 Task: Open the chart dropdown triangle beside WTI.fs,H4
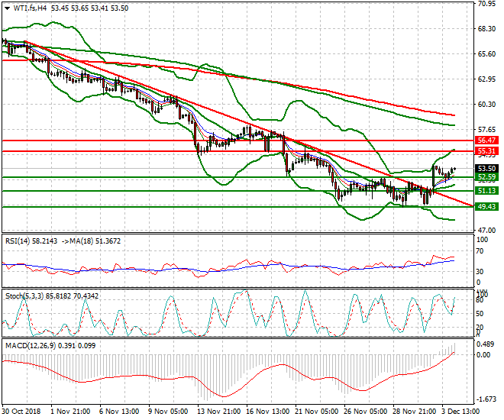point(8,8)
